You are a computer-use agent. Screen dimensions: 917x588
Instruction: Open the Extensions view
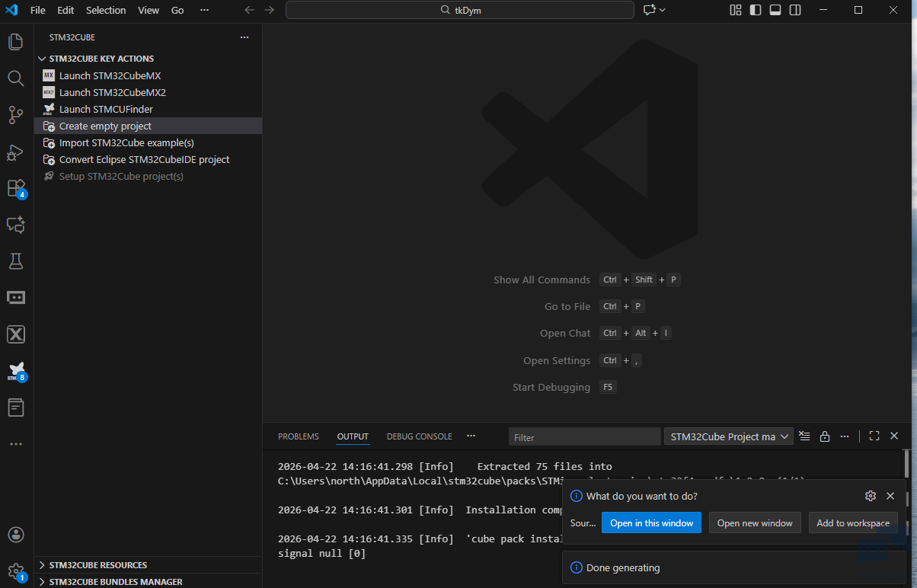(16, 188)
